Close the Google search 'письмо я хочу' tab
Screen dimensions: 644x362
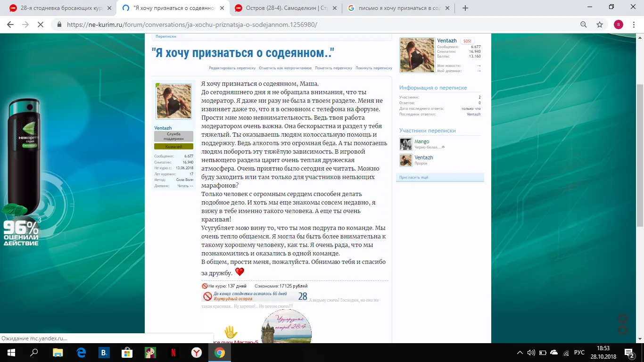(x=447, y=8)
